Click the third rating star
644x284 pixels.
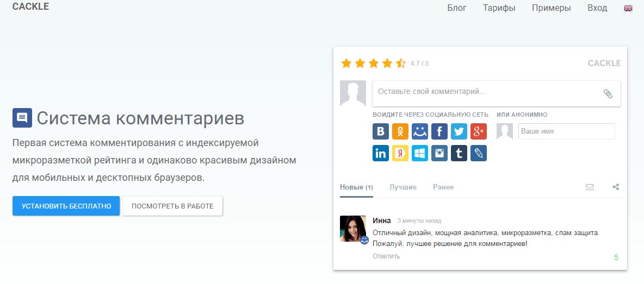[374, 63]
